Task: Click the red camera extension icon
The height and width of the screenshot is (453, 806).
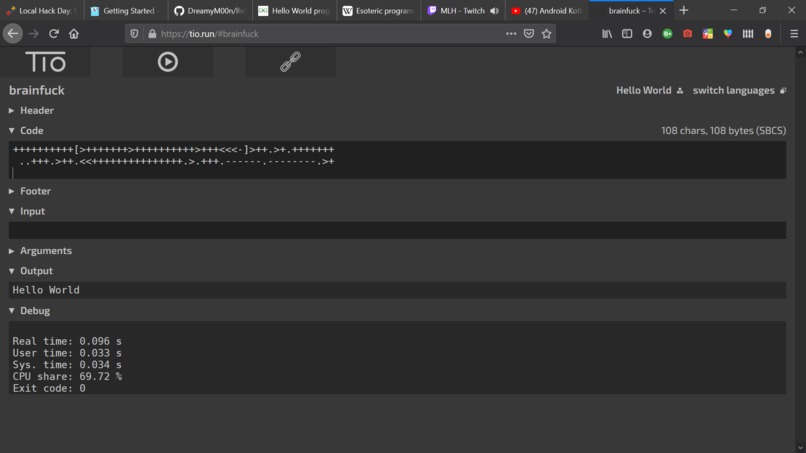Action: (687, 33)
